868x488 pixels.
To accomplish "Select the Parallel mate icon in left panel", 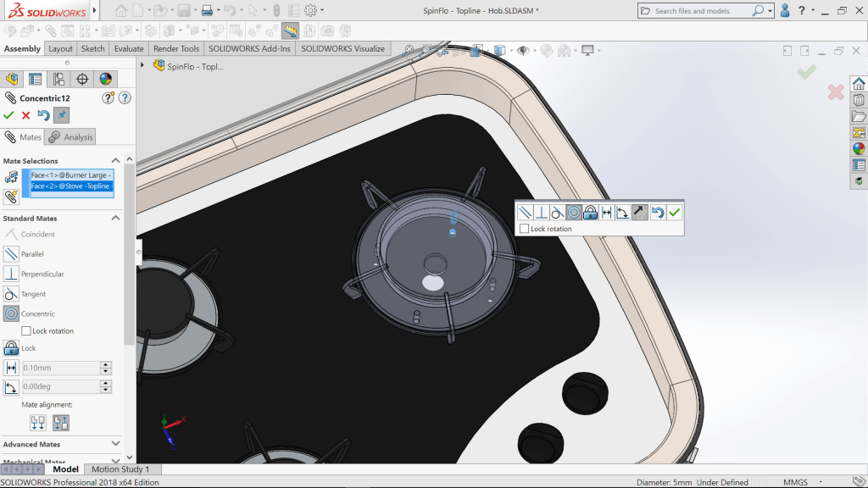I will 11,254.
